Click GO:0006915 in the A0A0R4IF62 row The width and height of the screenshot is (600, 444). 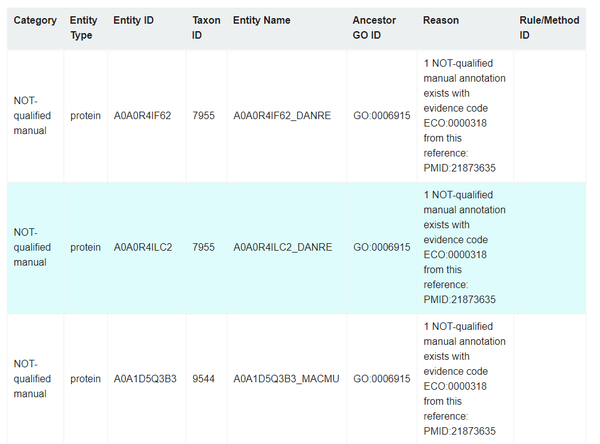pyautogui.click(x=382, y=115)
